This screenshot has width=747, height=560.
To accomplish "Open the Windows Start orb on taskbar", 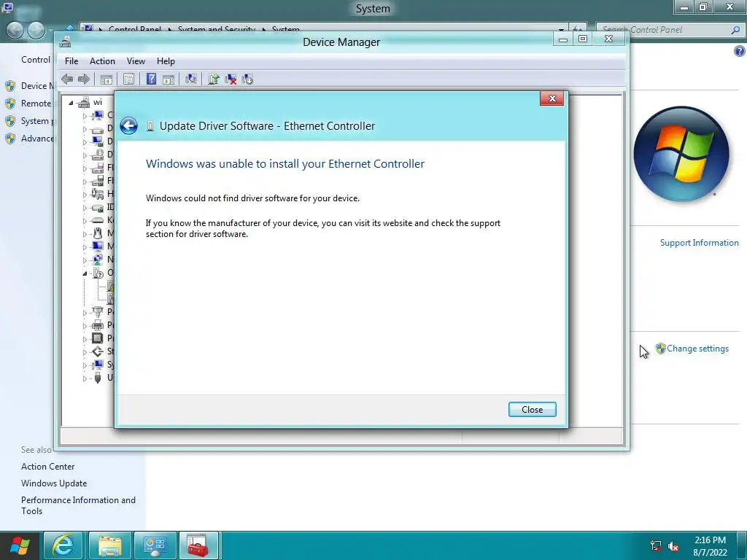I will [x=20, y=545].
